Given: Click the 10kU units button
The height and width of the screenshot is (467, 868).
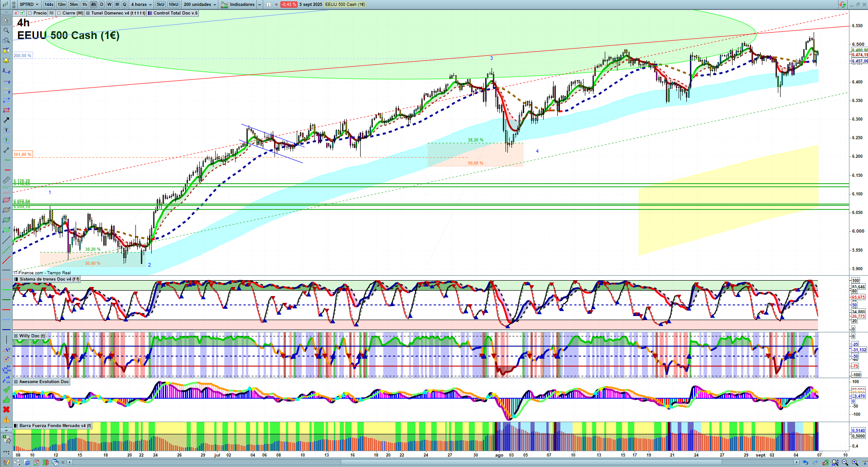Looking at the screenshot, I should coord(174,5).
